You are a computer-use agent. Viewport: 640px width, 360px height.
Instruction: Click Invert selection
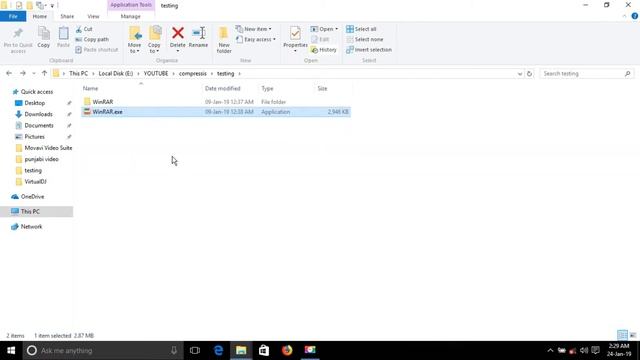pyautogui.click(x=369, y=50)
